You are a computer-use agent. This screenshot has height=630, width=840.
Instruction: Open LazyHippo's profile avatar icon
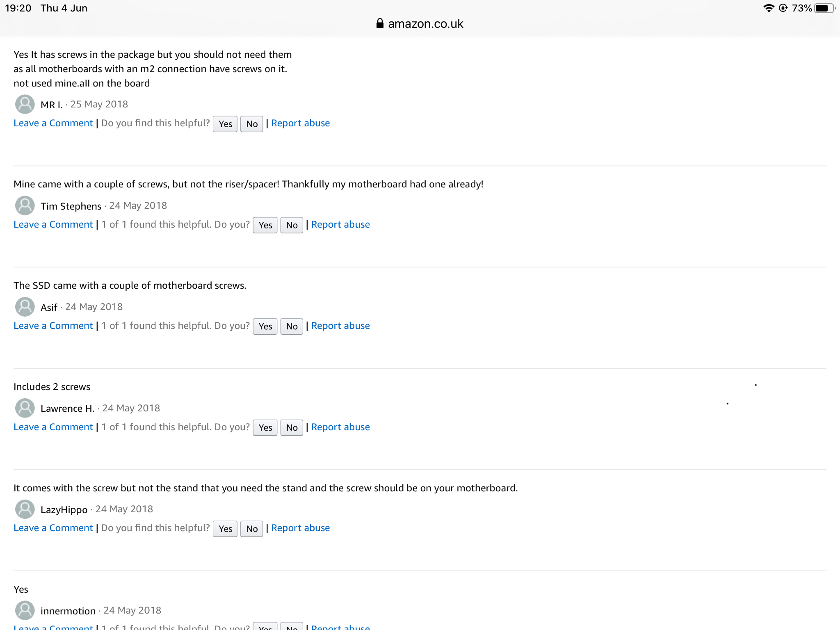pos(25,509)
